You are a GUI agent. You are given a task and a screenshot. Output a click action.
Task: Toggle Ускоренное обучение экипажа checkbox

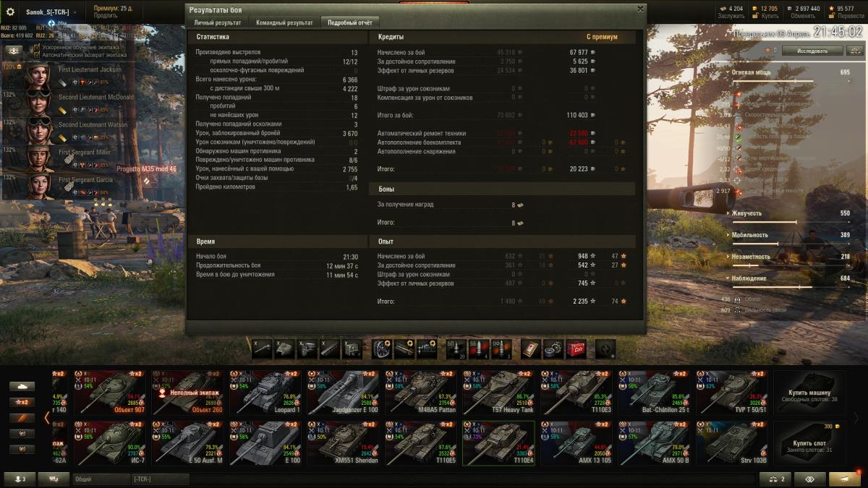click(x=37, y=47)
